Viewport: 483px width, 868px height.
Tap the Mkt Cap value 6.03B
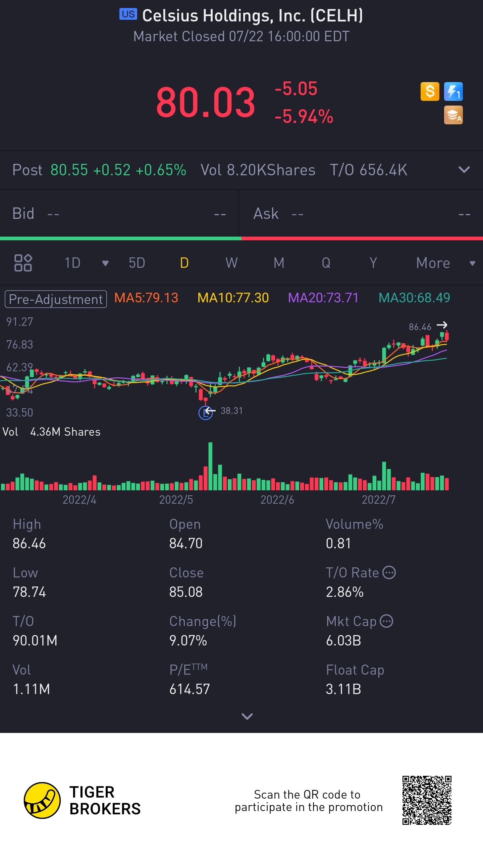pyautogui.click(x=343, y=640)
